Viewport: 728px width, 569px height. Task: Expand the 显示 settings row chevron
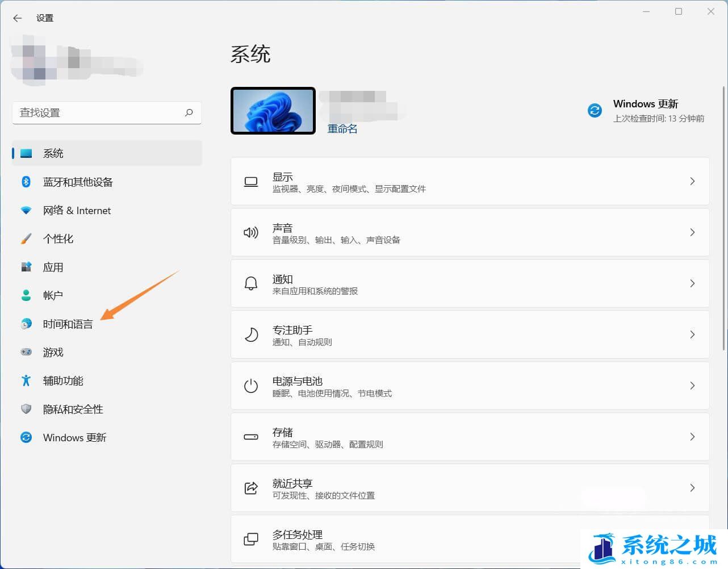[692, 181]
